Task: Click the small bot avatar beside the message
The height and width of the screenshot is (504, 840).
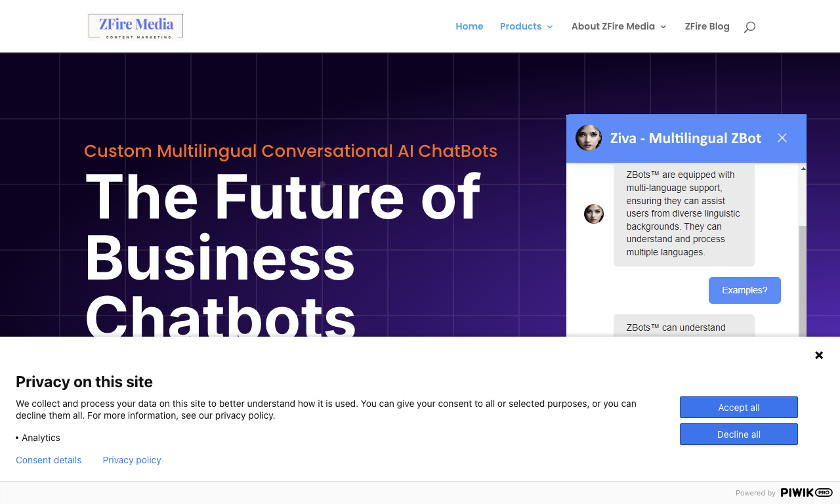Action: [594, 214]
